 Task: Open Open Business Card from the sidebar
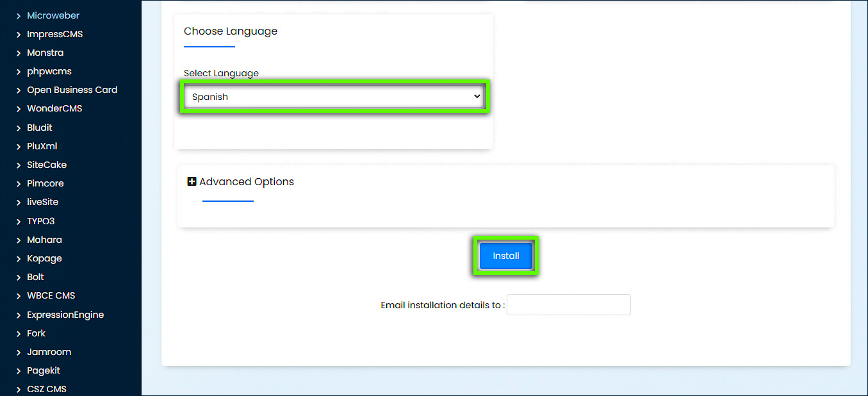click(x=72, y=90)
